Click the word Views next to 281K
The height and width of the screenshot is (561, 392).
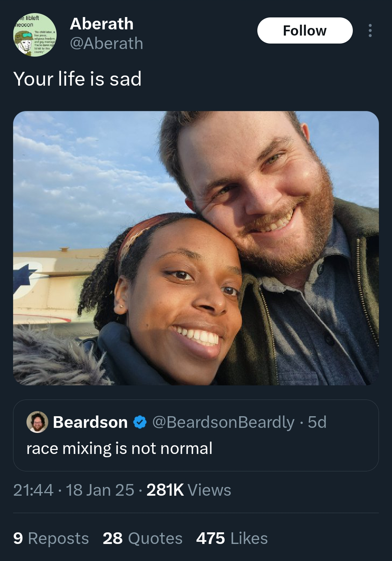209,490
